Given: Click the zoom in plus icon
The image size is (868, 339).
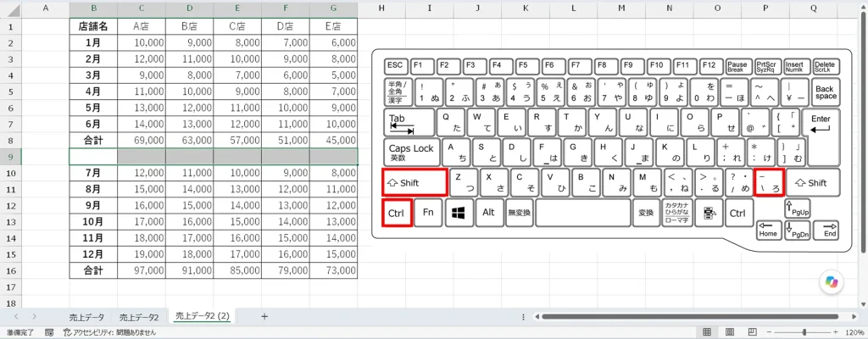Looking at the screenshot, I should [833, 332].
